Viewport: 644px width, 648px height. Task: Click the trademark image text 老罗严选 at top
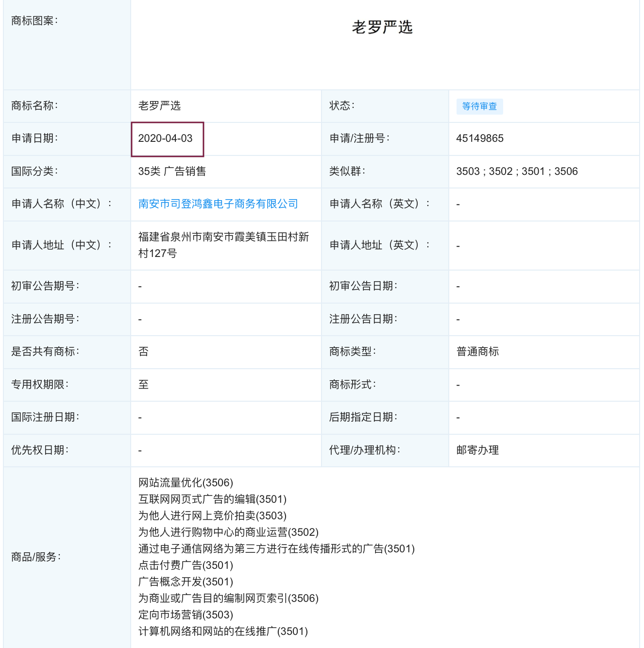point(382,27)
